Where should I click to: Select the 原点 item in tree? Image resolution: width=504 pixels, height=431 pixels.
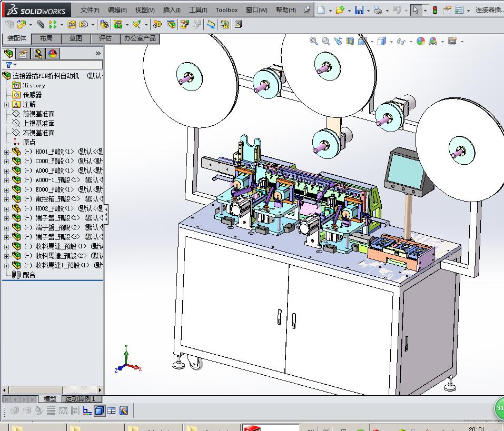[25, 141]
